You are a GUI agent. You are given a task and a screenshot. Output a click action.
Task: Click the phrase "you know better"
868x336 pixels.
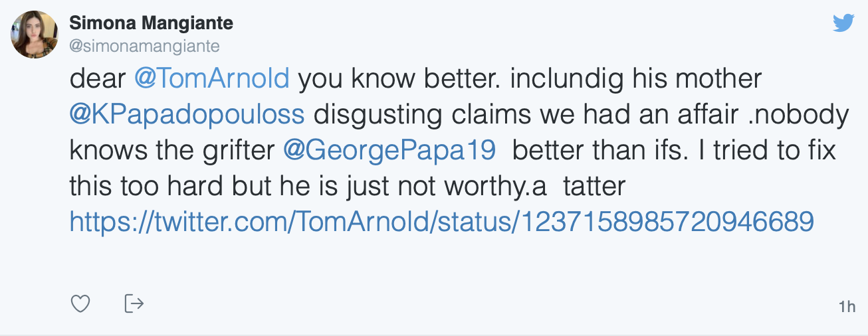[x=380, y=80]
